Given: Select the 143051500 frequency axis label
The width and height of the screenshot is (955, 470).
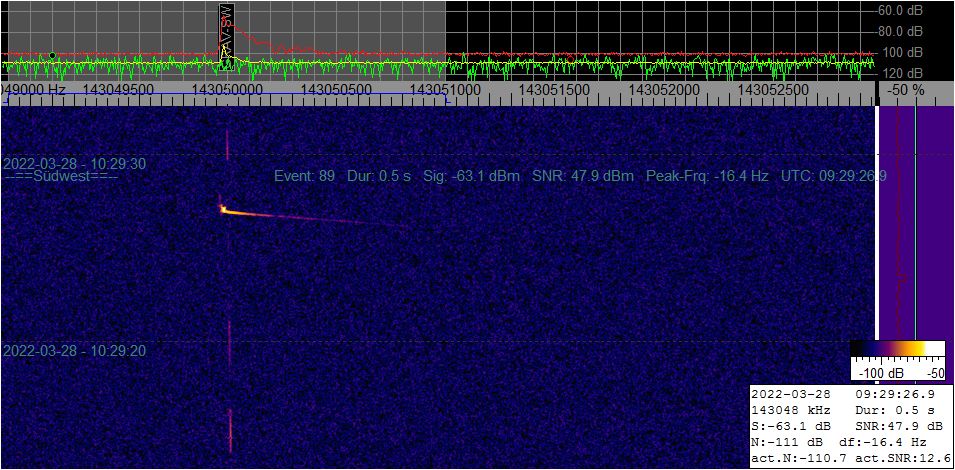Looking at the screenshot, I should (x=554, y=89).
